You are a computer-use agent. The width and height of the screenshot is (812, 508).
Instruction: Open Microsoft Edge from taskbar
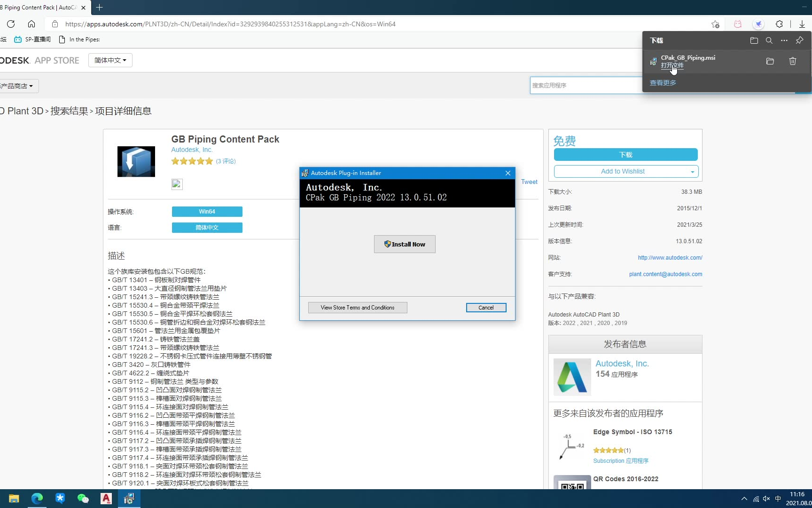tap(37, 499)
